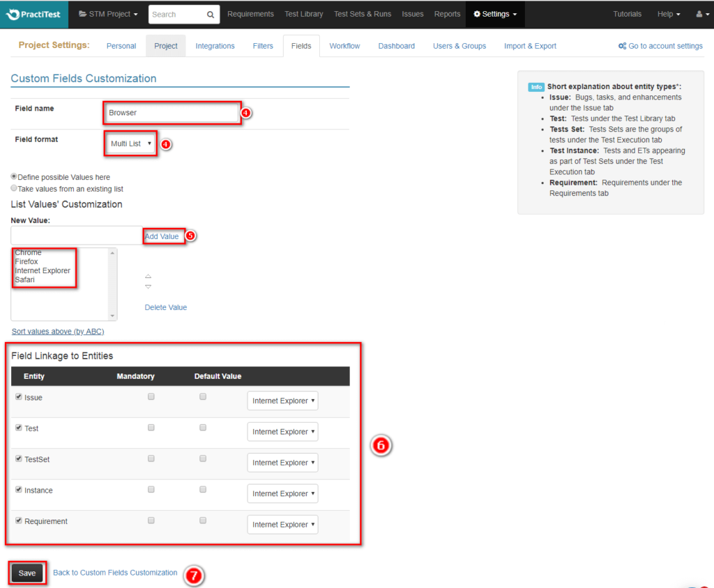The height and width of the screenshot is (588, 714).
Task: Open the Help dropdown
Action: tap(669, 14)
